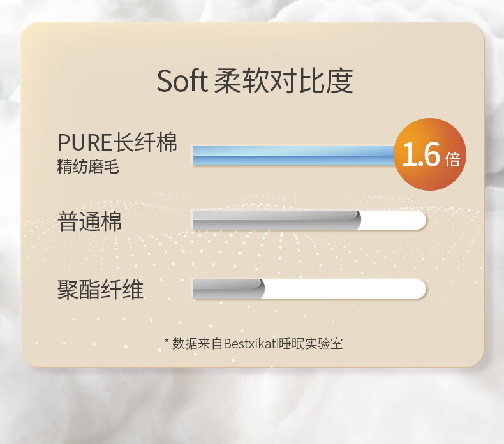The height and width of the screenshot is (444, 504).
Task: Click the blue PURE长纤棉 softness bar
Action: pos(293,156)
